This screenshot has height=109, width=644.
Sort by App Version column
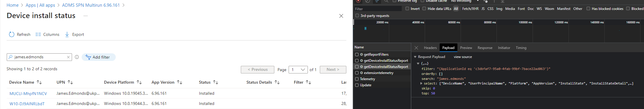tap(180, 82)
